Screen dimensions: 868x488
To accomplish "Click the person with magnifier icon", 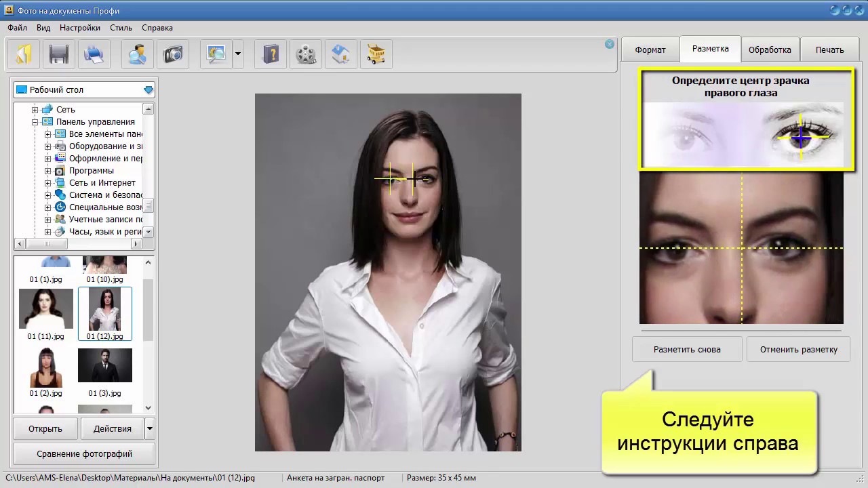I will (x=138, y=54).
